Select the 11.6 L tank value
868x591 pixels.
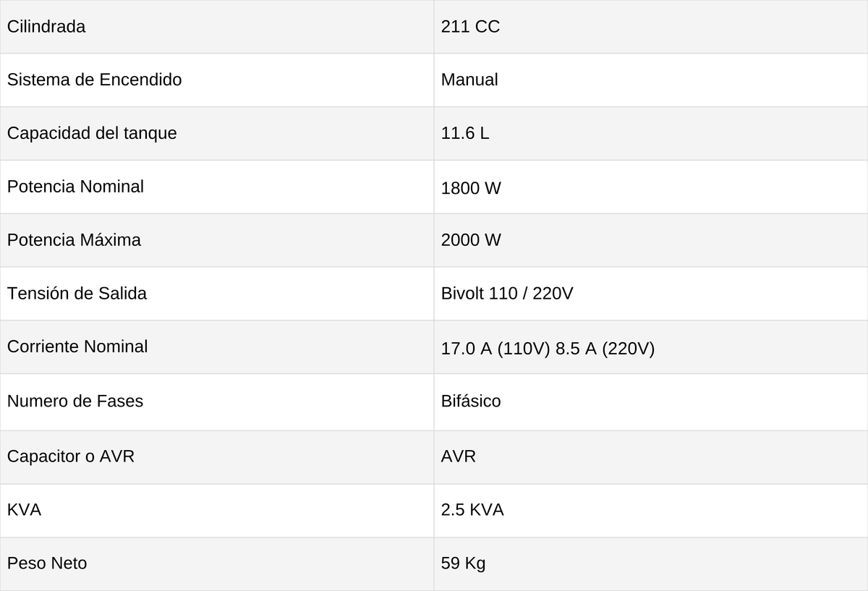465,133
